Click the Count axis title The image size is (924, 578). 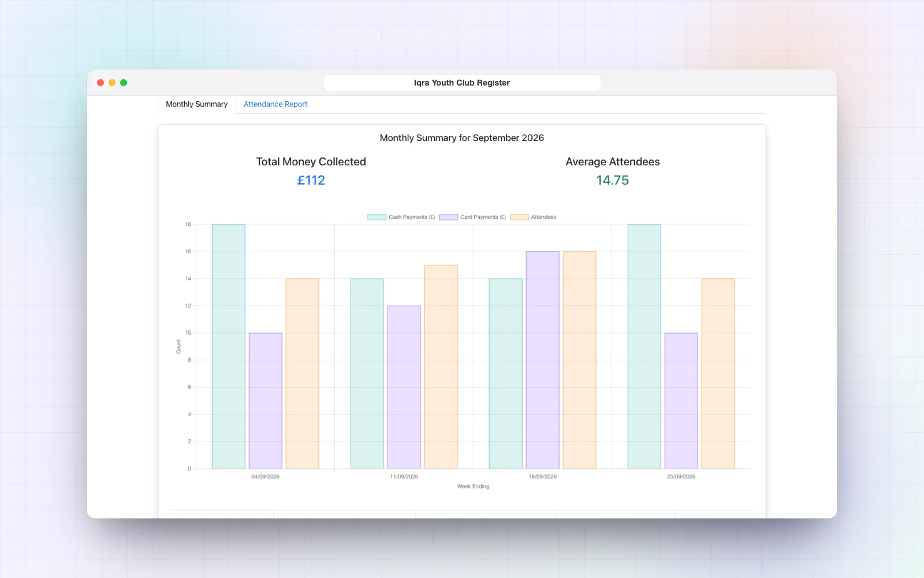(x=178, y=347)
